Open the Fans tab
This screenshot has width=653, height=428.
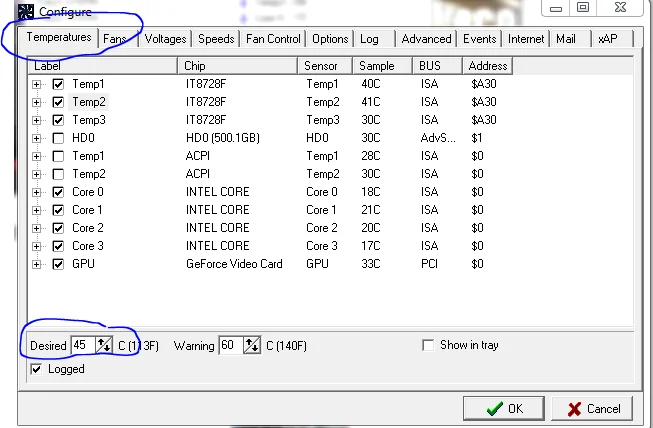pos(115,39)
